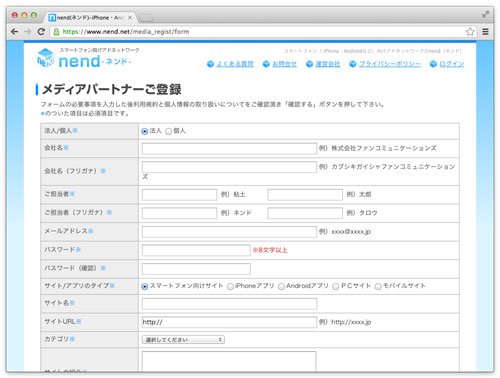Close the nend browser tab

pyautogui.click(x=130, y=18)
